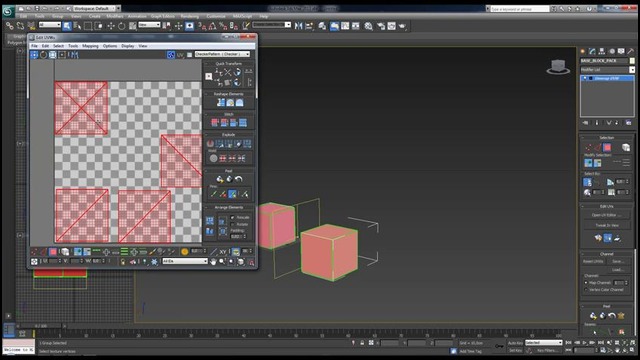
Task: Open the CheckerPattern texture dropdown
Action: click(x=222, y=54)
